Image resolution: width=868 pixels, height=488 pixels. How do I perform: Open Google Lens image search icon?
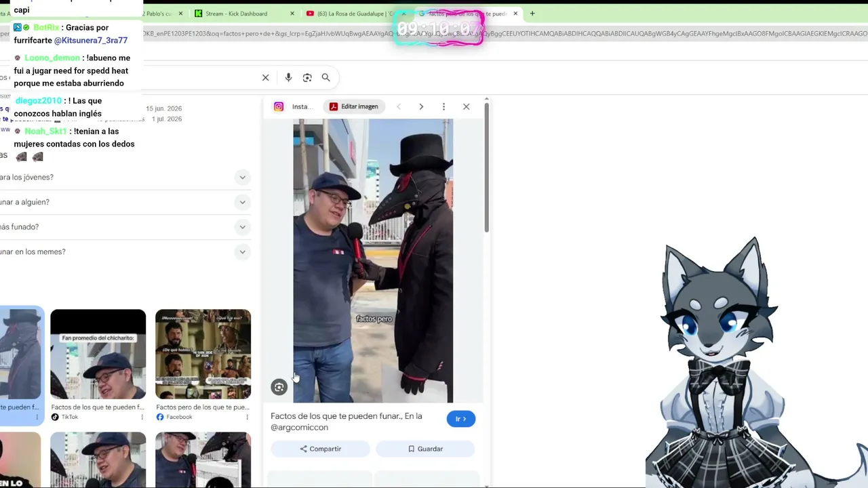pos(307,78)
